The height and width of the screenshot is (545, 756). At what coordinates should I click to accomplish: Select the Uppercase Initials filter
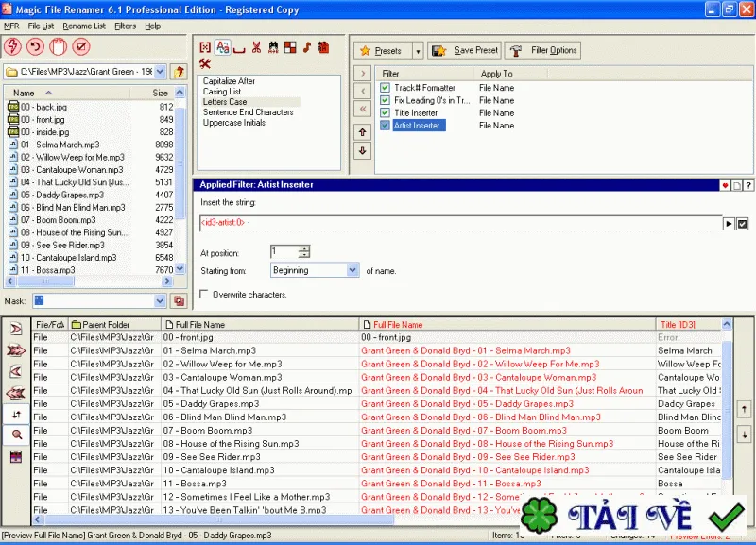pos(233,123)
